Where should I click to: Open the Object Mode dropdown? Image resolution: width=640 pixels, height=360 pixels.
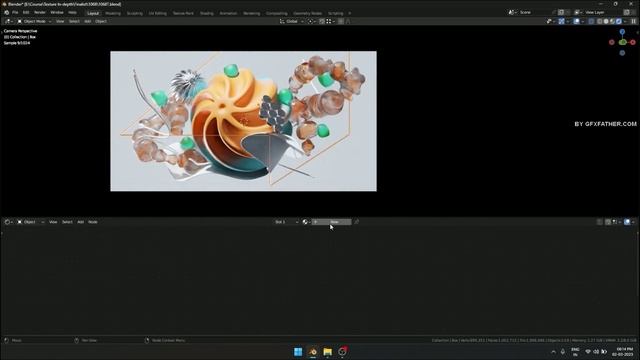[x=34, y=21]
